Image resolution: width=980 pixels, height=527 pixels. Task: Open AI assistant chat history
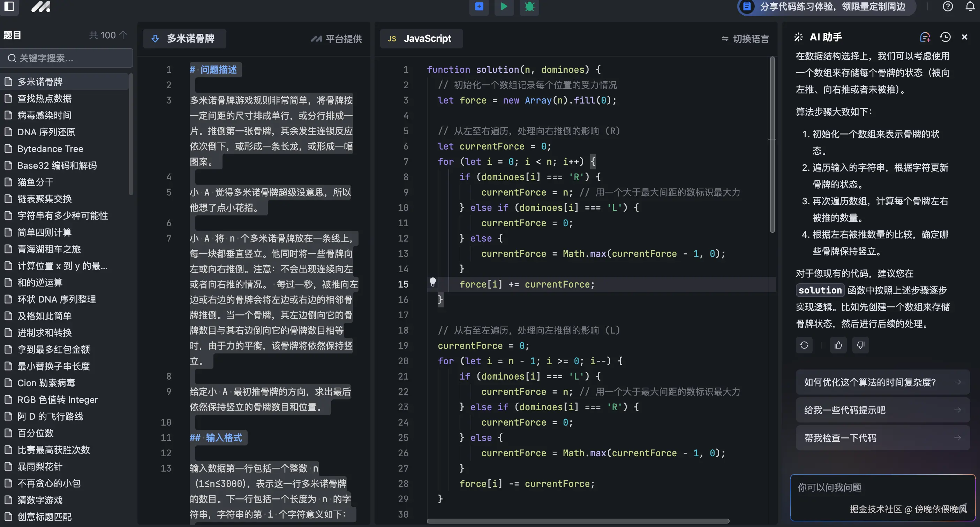pyautogui.click(x=945, y=37)
